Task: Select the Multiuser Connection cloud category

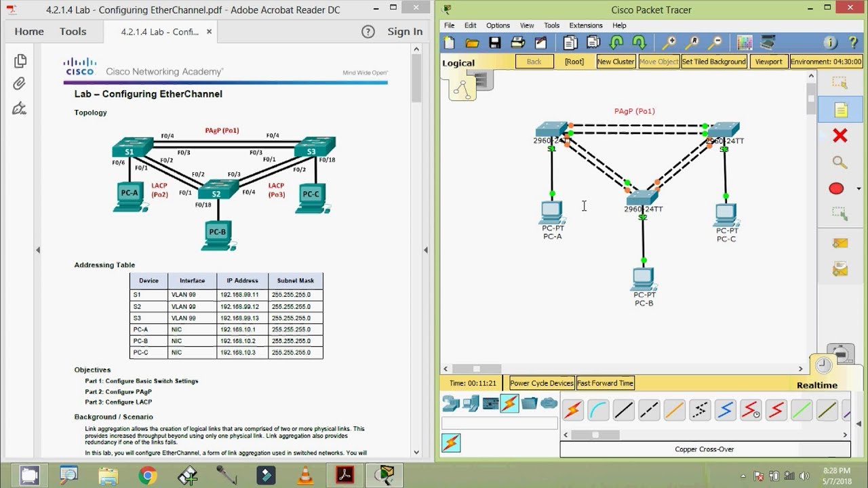Action: 549,404
